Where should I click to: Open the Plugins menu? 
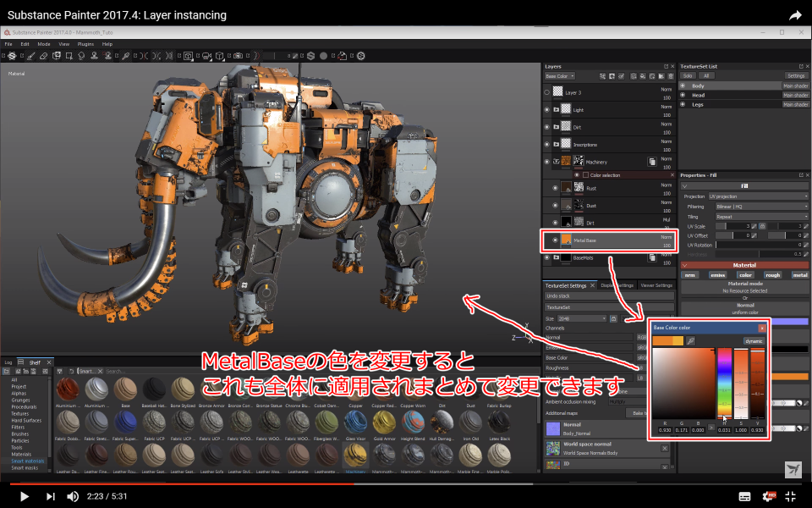click(85, 44)
